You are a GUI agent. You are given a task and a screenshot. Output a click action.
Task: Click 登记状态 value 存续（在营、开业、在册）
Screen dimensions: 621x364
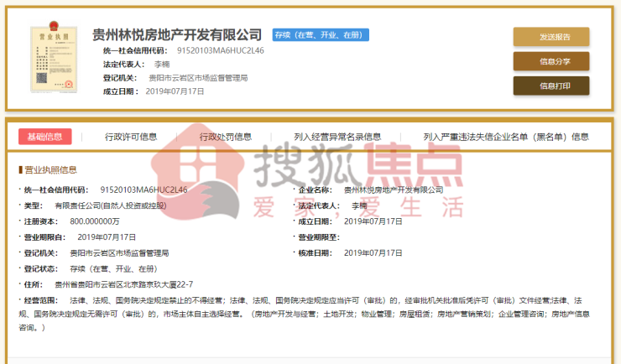pos(113,269)
